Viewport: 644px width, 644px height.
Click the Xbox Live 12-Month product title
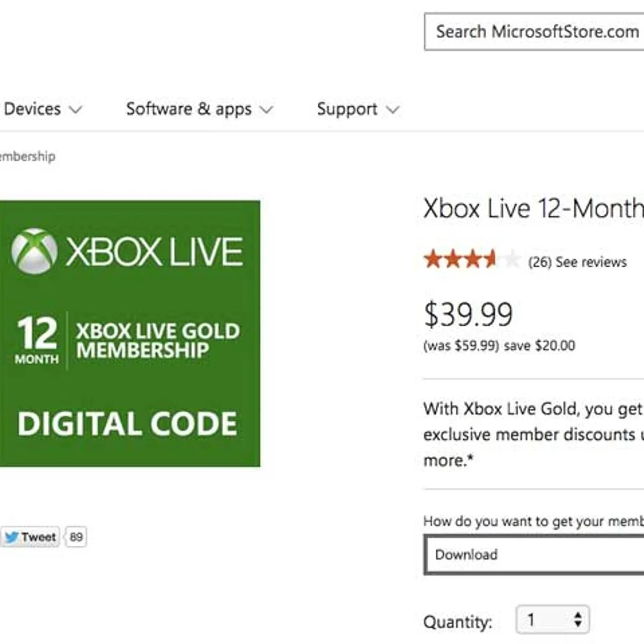pyautogui.click(x=533, y=208)
